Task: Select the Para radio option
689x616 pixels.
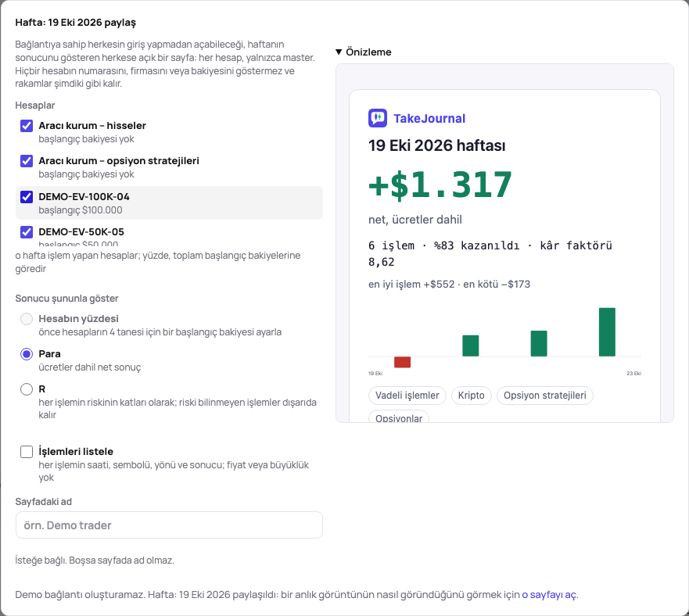Action: [x=27, y=354]
